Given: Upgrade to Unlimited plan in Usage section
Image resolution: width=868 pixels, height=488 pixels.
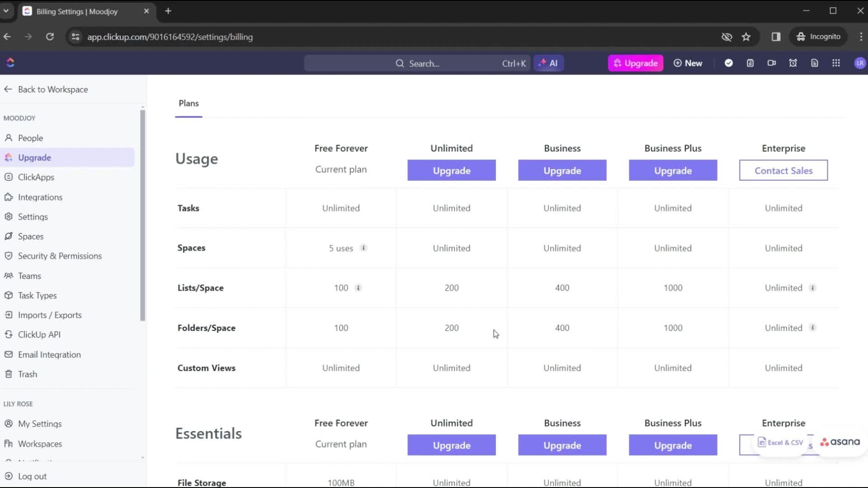Looking at the screenshot, I should click(451, 170).
